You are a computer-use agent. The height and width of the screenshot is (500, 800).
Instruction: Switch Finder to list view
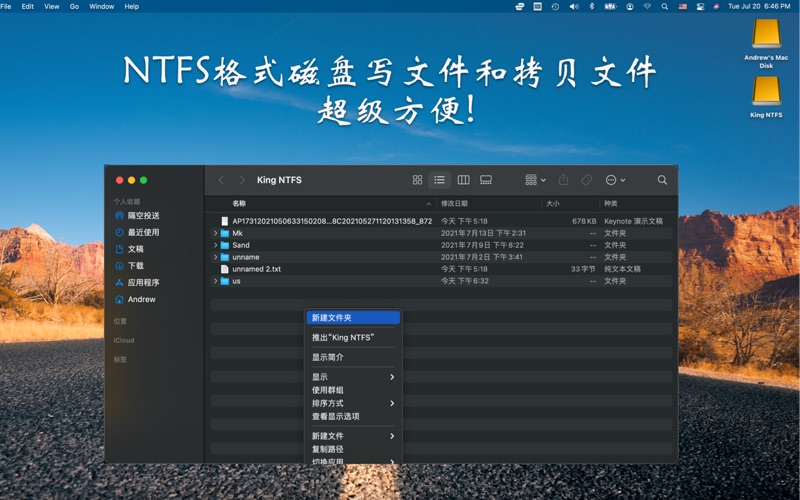pos(439,180)
